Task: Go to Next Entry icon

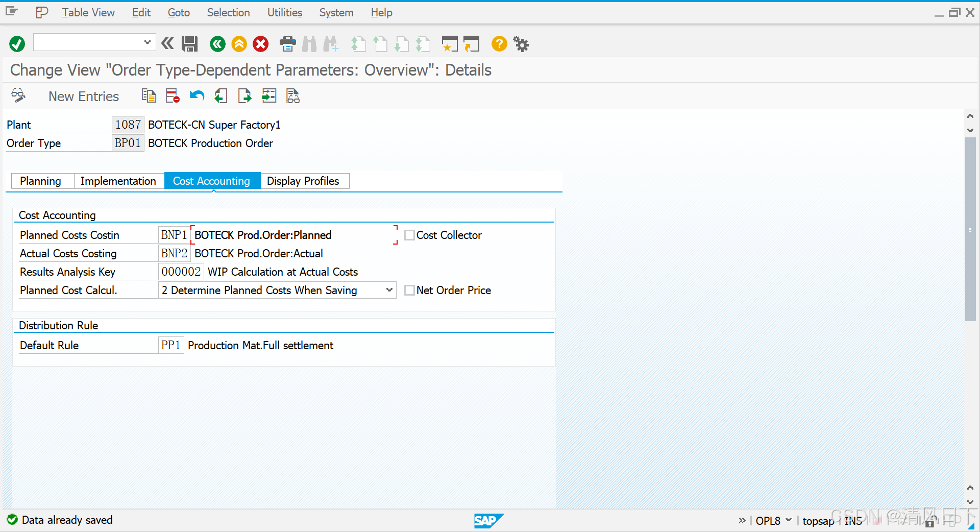Action: pyautogui.click(x=245, y=95)
